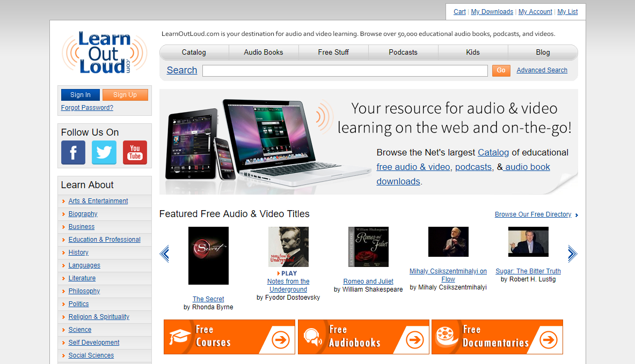The height and width of the screenshot is (364, 635).
Task: Open the YouTube follow icon
Action: 135,152
